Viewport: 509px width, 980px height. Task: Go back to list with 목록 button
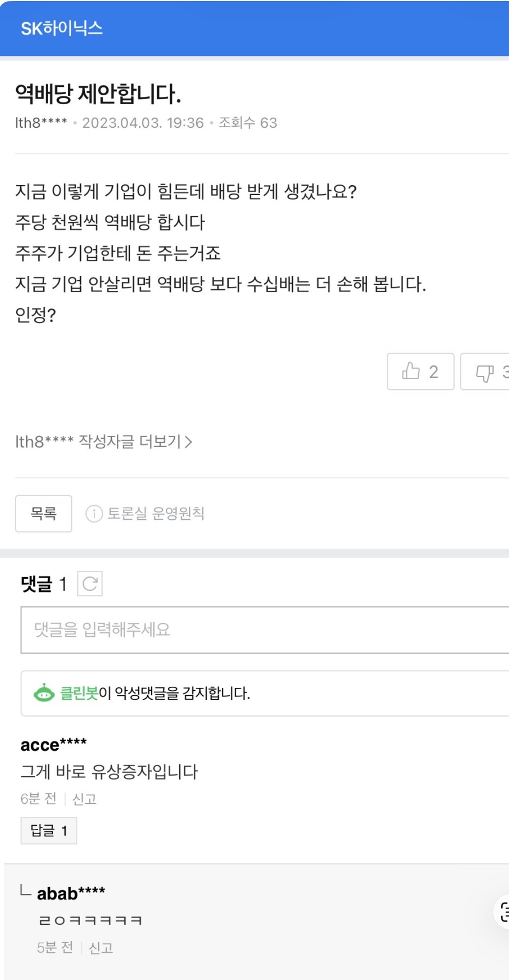[x=44, y=513]
